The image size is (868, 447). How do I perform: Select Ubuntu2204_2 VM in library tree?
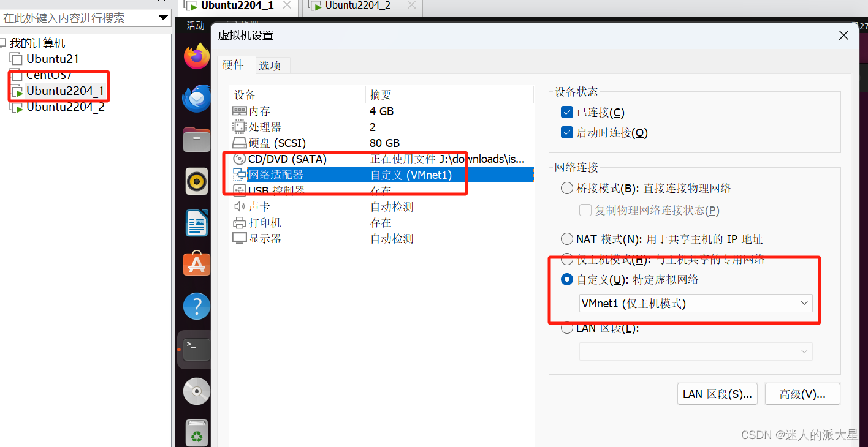pos(65,107)
